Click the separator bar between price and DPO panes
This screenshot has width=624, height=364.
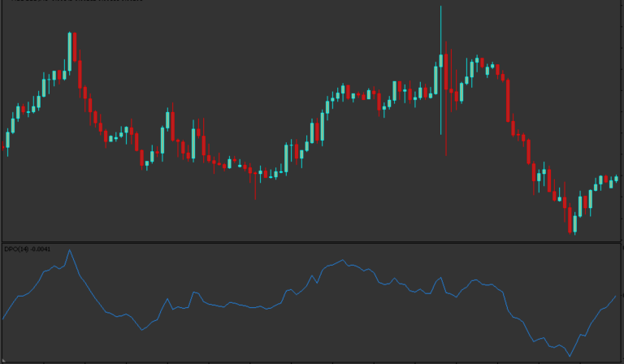click(311, 242)
